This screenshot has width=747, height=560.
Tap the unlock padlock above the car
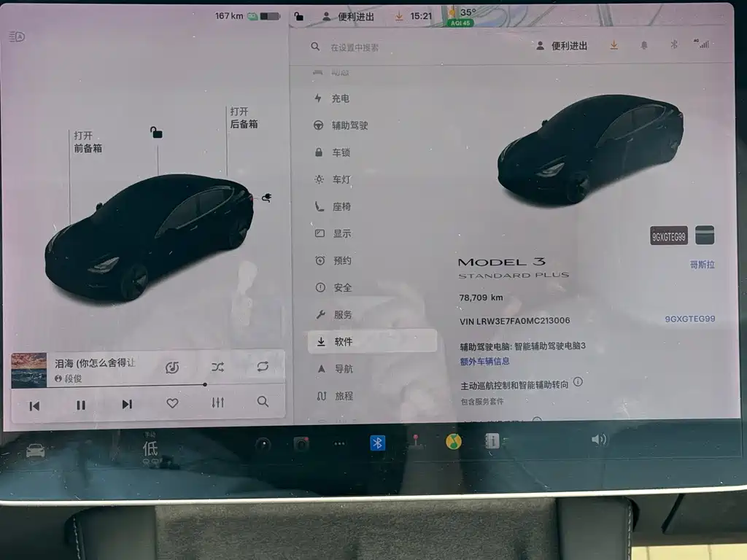click(x=156, y=133)
